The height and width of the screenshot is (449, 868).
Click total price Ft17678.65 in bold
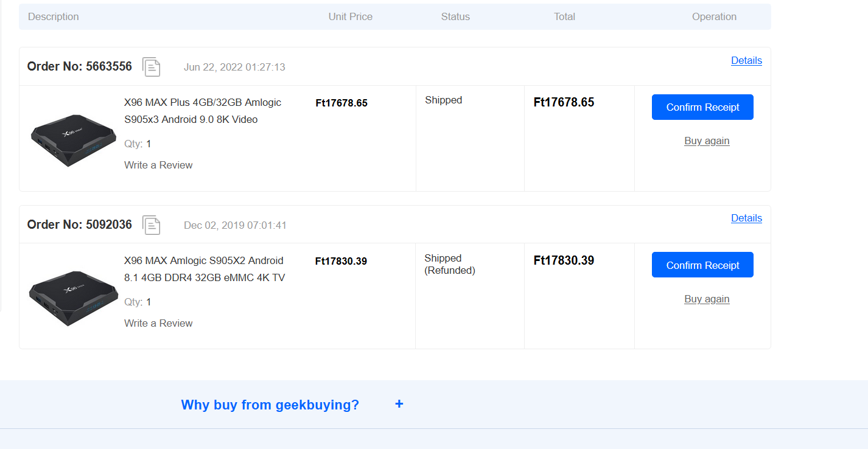564,102
